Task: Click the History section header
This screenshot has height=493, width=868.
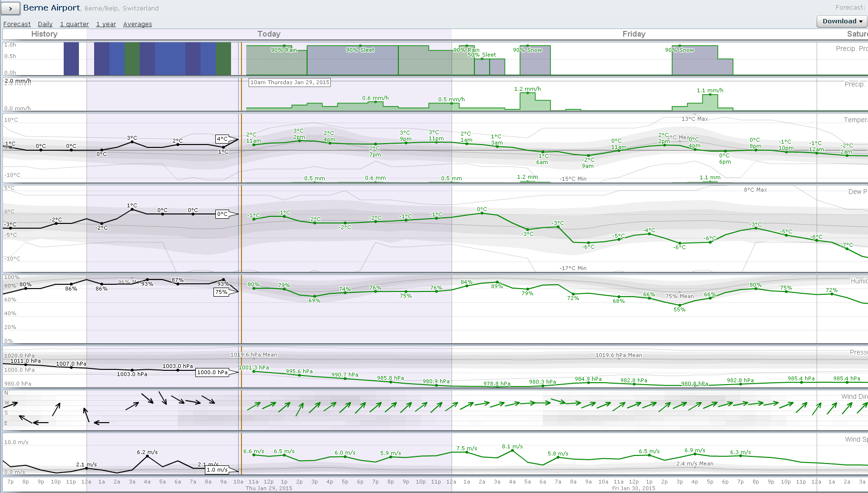Action: (44, 34)
